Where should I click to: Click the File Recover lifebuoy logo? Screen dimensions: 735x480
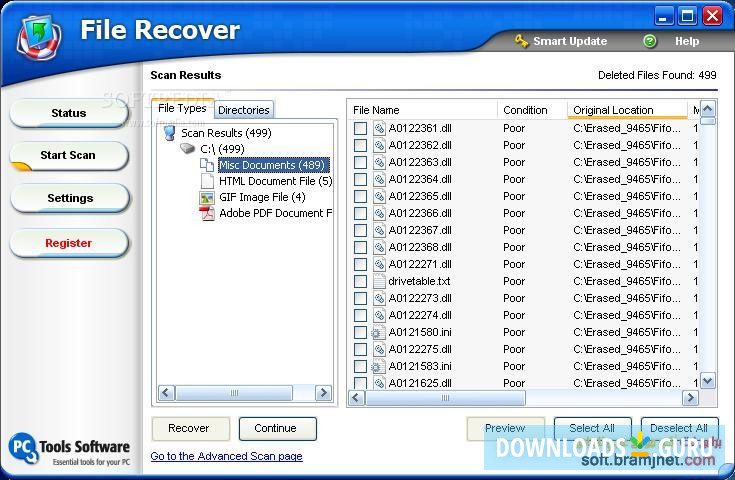pos(39,38)
